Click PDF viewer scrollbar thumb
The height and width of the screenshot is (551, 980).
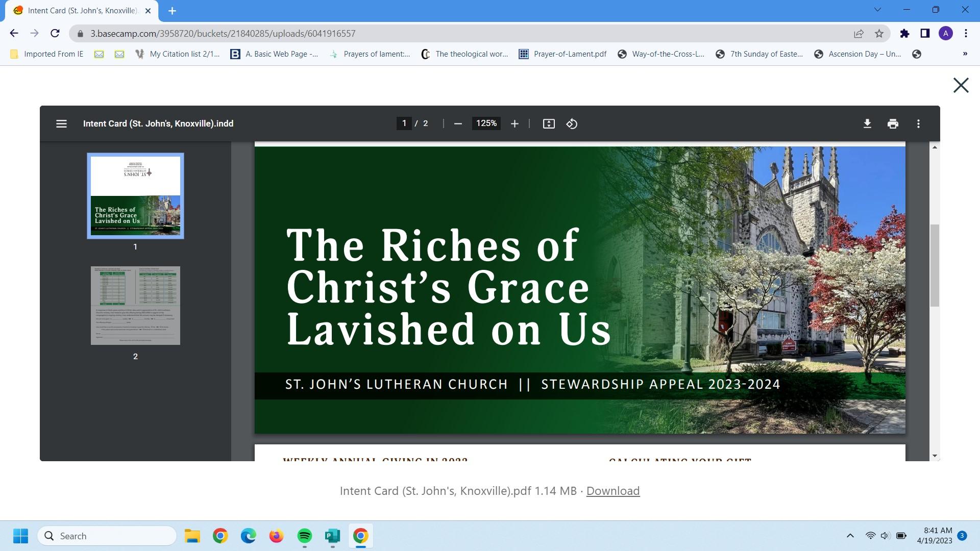(935, 265)
